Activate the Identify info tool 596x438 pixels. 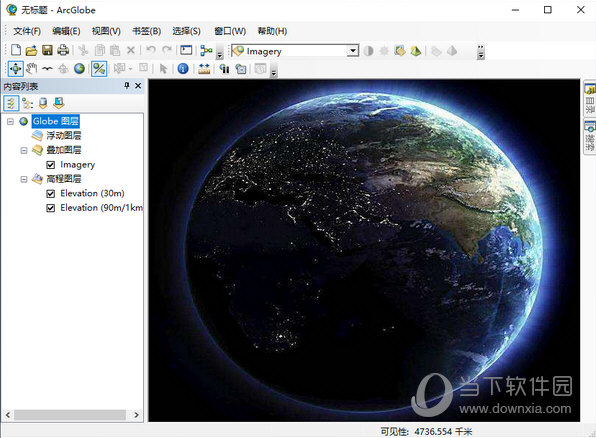point(183,69)
